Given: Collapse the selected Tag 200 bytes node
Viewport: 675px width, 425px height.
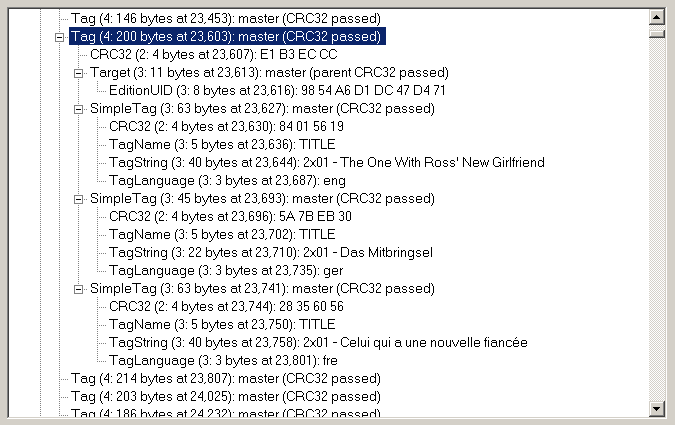Looking at the screenshot, I should click(60, 37).
